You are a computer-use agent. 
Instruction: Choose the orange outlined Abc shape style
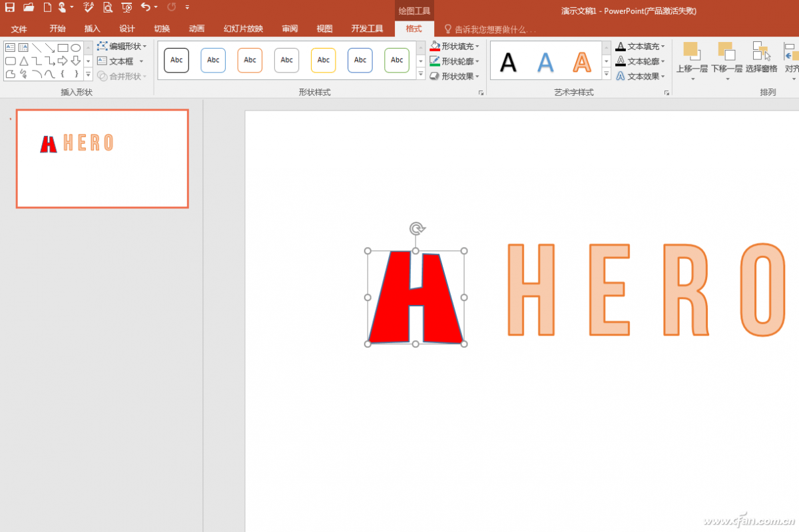pyautogui.click(x=250, y=60)
